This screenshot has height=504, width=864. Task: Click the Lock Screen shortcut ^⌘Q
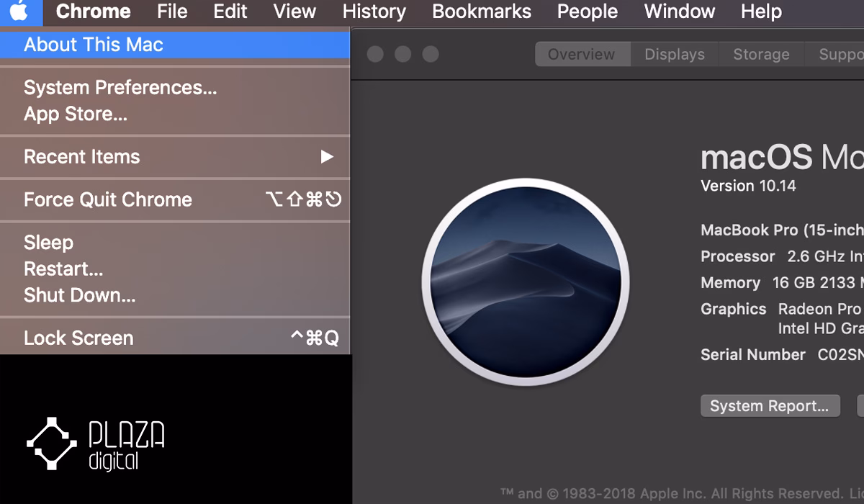[314, 338]
